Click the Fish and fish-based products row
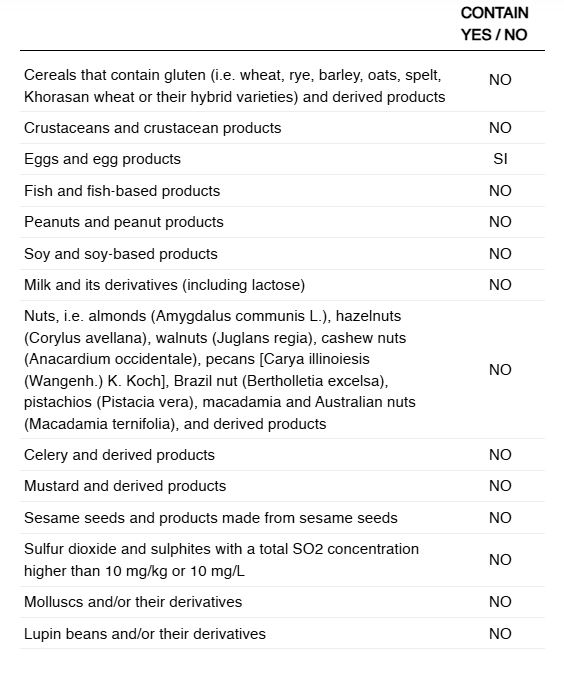Screen dimensions: 564x675 (x=282, y=191)
